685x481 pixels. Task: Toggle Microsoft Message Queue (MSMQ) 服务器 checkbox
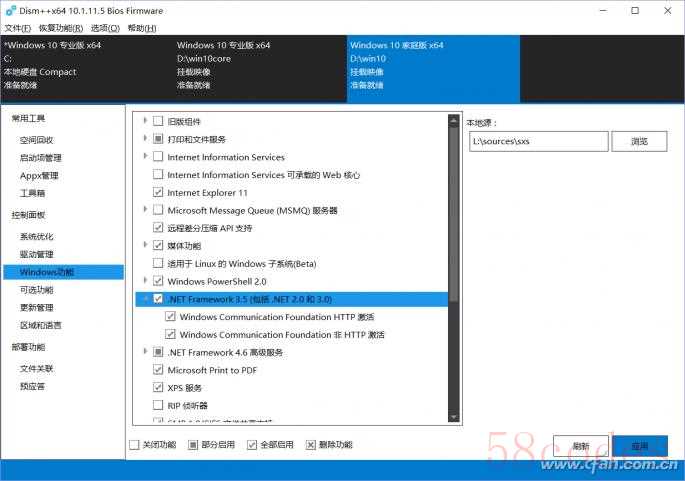(x=158, y=210)
